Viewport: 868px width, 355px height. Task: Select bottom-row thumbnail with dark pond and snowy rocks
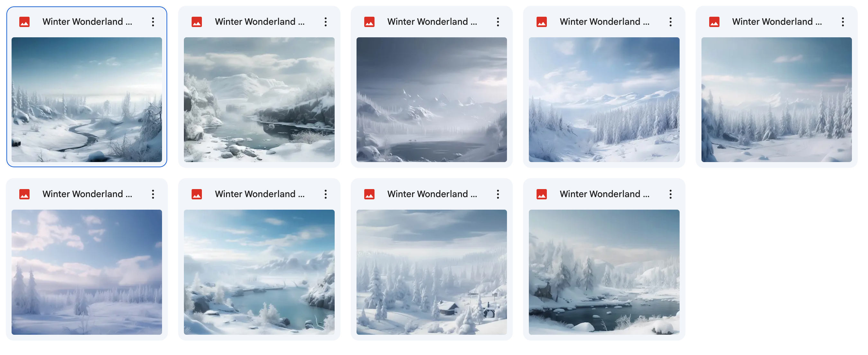[604, 272]
